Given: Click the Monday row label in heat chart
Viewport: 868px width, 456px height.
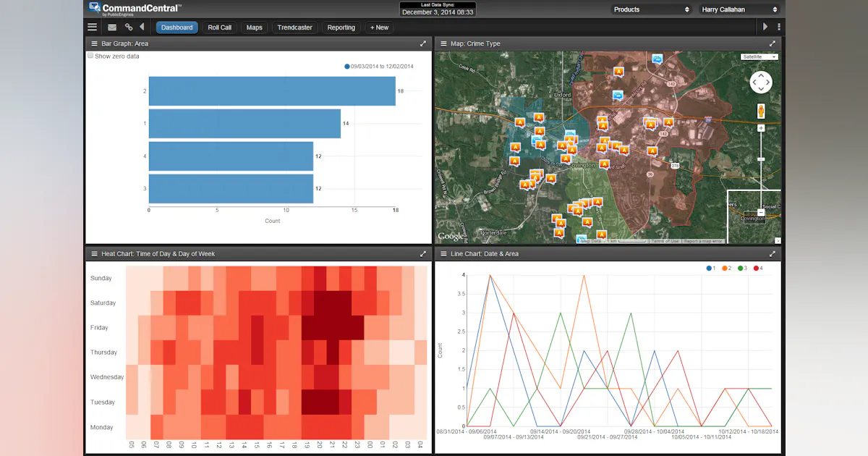Looking at the screenshot, I should [x=101, y=427].
